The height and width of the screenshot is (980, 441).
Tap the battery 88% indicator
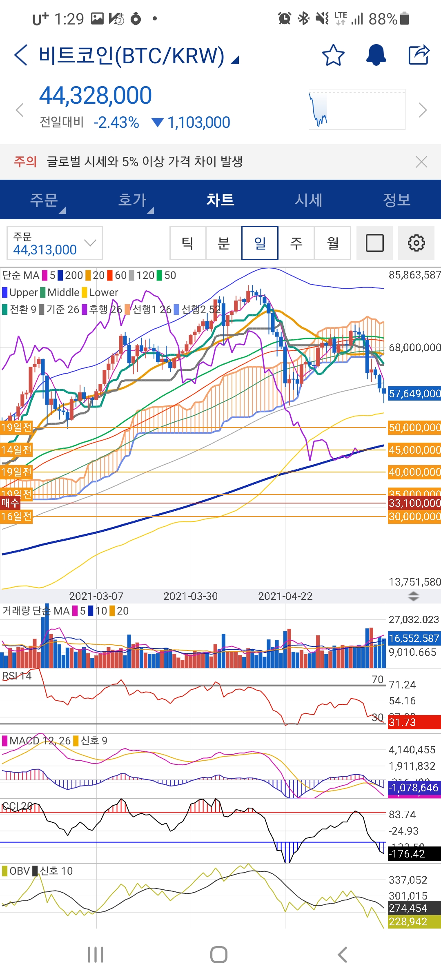pyautogui.click(x=389, y=19)
